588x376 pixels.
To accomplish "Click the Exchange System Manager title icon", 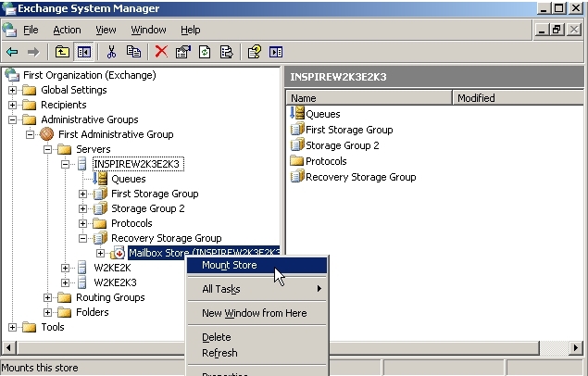I will click(x=8, y=8).
